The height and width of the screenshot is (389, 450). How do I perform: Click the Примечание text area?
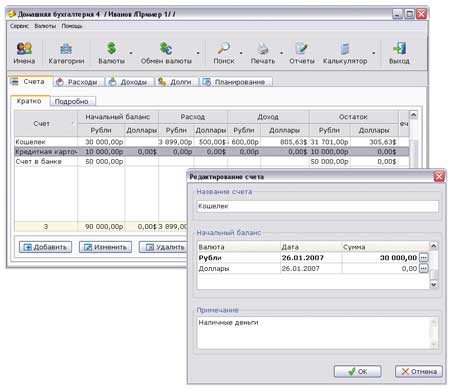pyautogui.click(x=317, y=333)
